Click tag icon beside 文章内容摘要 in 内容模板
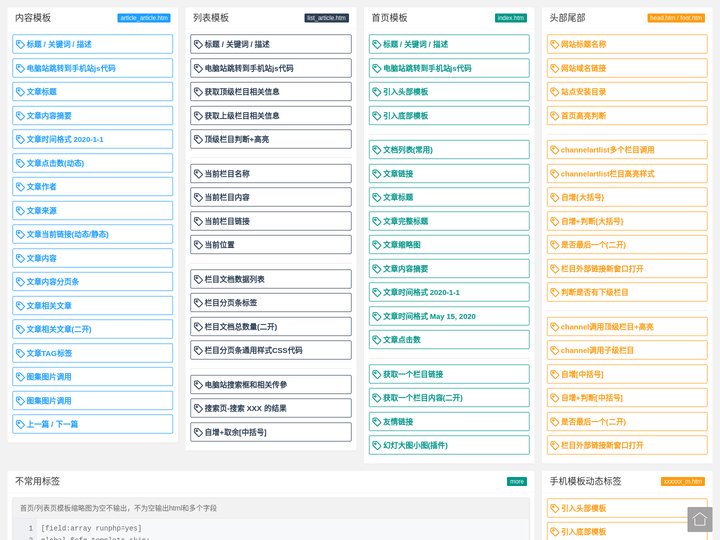720x540 pixels. pos(20,116)
